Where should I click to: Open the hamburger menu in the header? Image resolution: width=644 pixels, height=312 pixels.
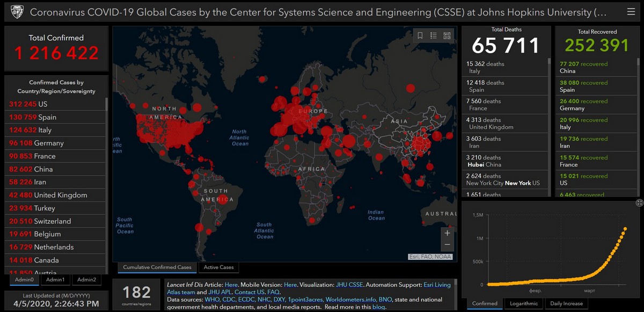coord(631,11)
